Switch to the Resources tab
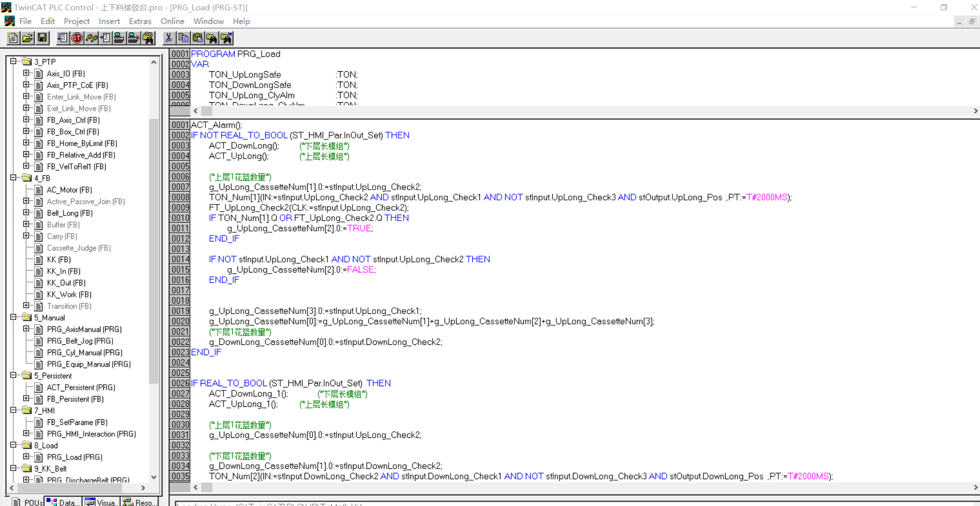Image resolution: width=980 pixels, height=506 pixels. coord(139,502)
